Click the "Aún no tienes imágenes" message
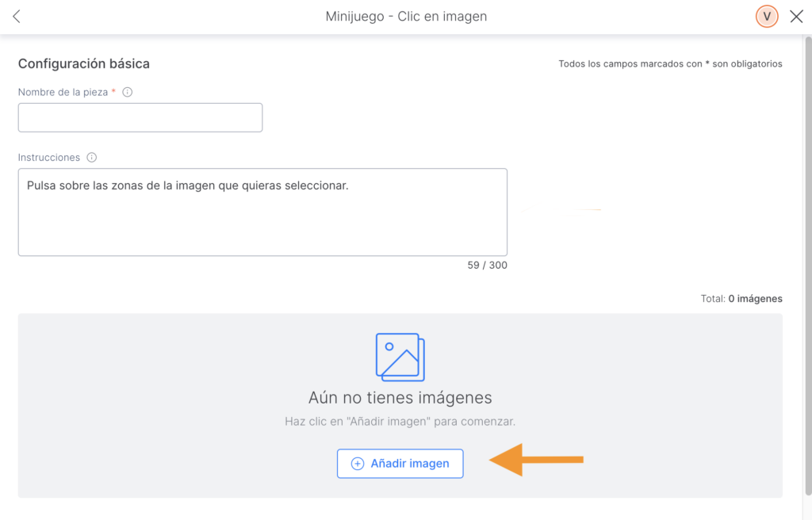The image size is (812, 520). click(400, 398)
